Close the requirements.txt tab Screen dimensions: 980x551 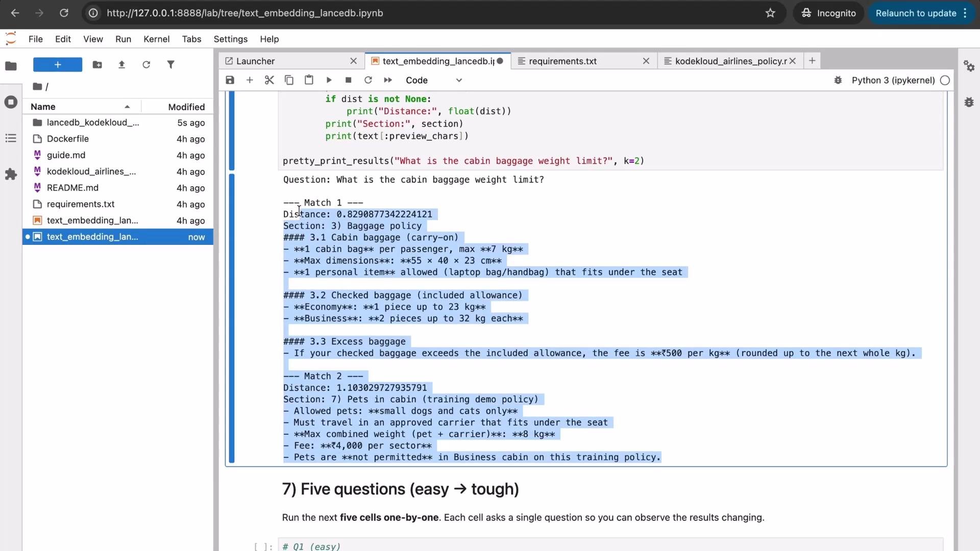click(646, 61)
